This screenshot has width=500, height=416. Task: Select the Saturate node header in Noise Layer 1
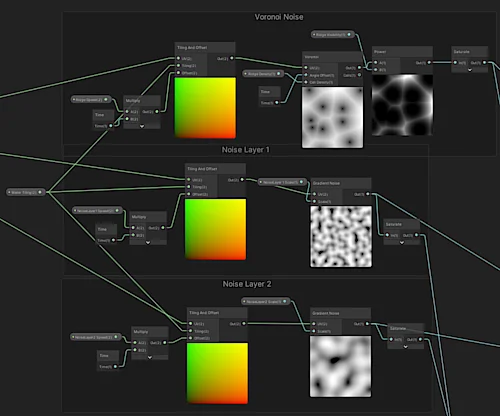(x=402, y=224)
